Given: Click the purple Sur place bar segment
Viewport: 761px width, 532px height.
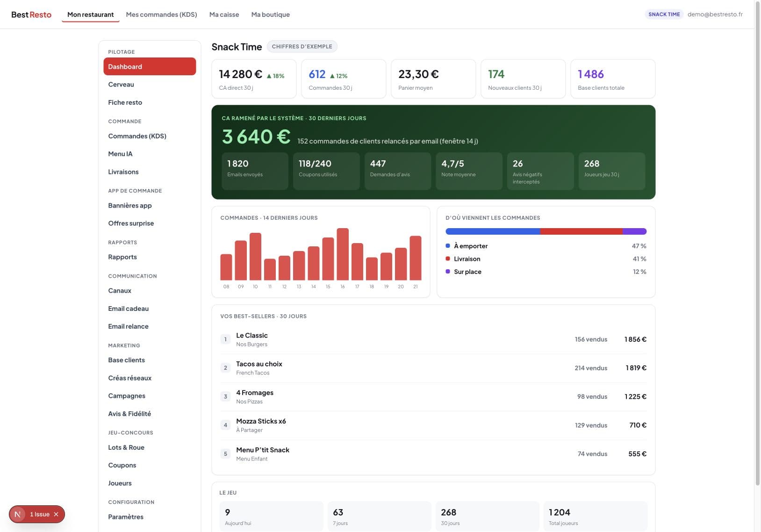Looking at the screenshot, I should [x=634, y=231].
